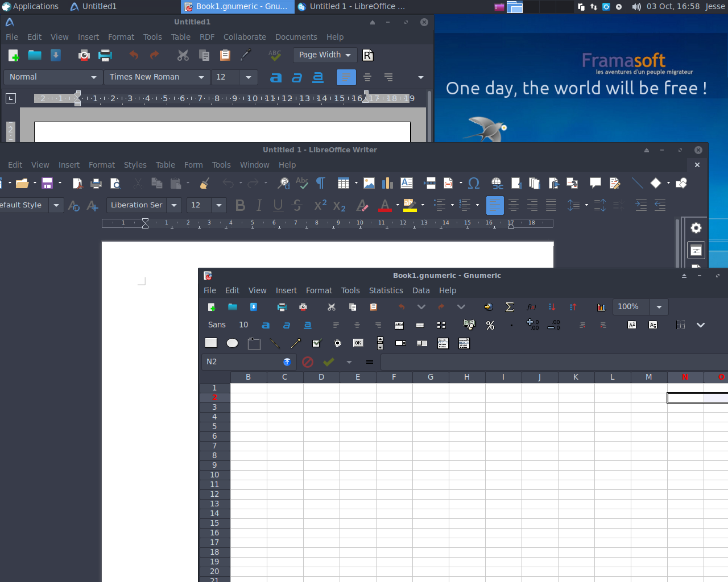The height and width of the screenshot is (582, 728).
Task: Click the yellow highlighting color swatch in Writer
Action: point(410,205)
